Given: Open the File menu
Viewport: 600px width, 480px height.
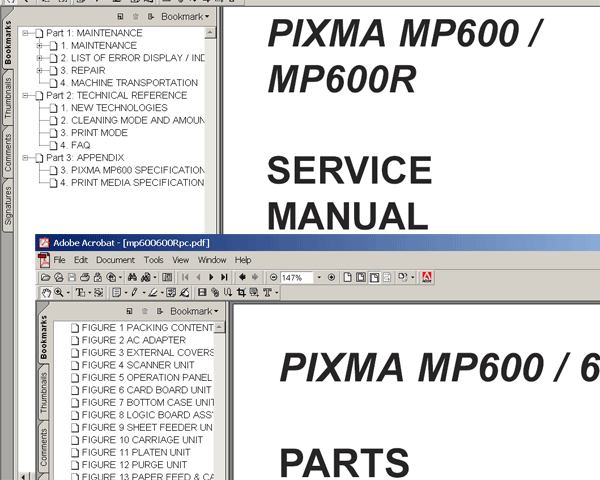Looking at the screenshot, I should pos(59,260).
